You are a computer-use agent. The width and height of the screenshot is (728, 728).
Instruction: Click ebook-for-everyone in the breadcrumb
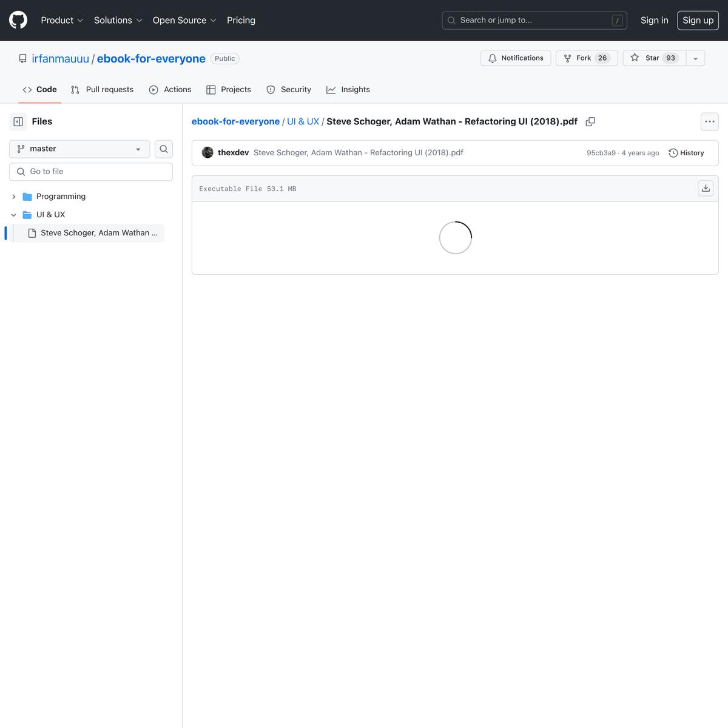[235, 121]
